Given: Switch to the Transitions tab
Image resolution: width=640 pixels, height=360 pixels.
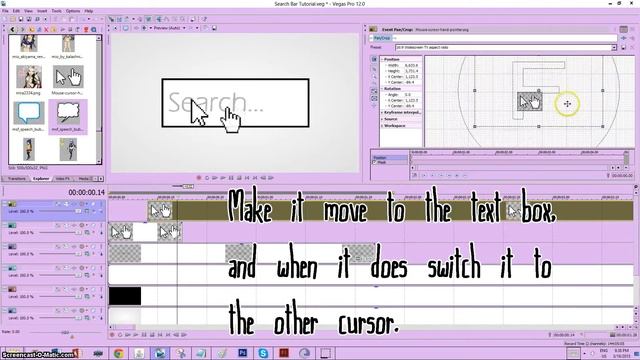Looking at the screenshot, I should [x=17, y=179].
